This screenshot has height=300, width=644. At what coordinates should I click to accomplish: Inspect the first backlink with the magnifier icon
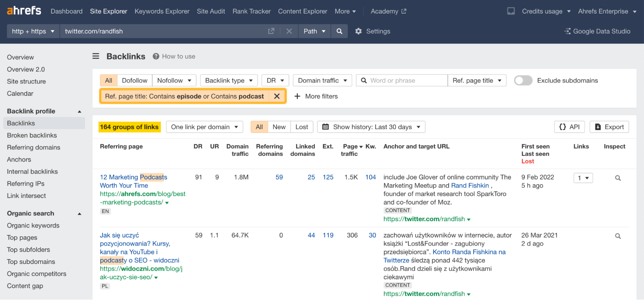click(618, 178)
